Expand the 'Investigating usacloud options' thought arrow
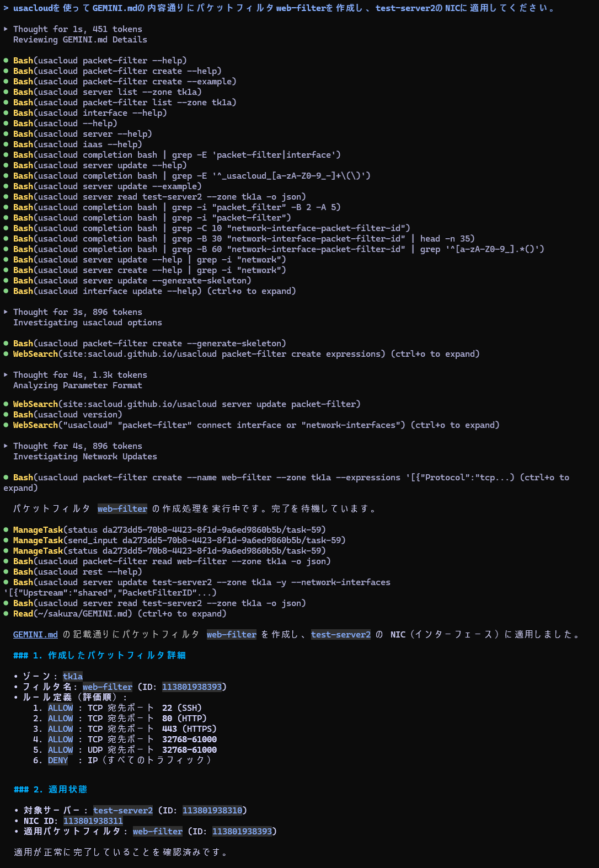The width and height of the screenshot is (599, 868). (x=6, y=312)
